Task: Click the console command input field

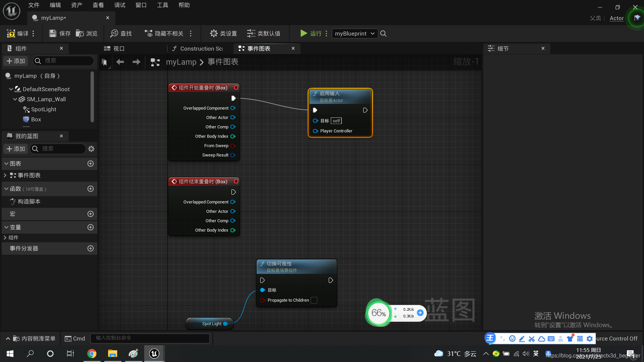Action: (x=150, y=338)
